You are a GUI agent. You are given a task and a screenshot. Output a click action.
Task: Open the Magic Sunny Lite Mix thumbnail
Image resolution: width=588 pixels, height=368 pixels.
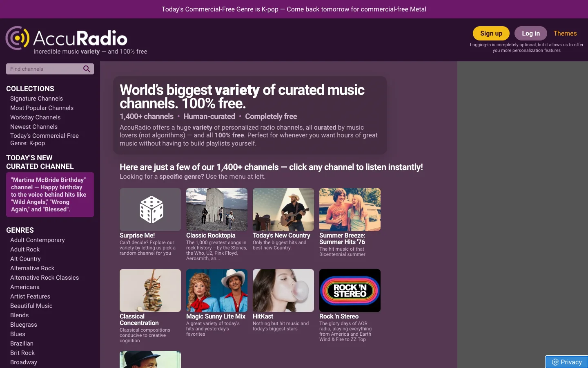point(217,290)
